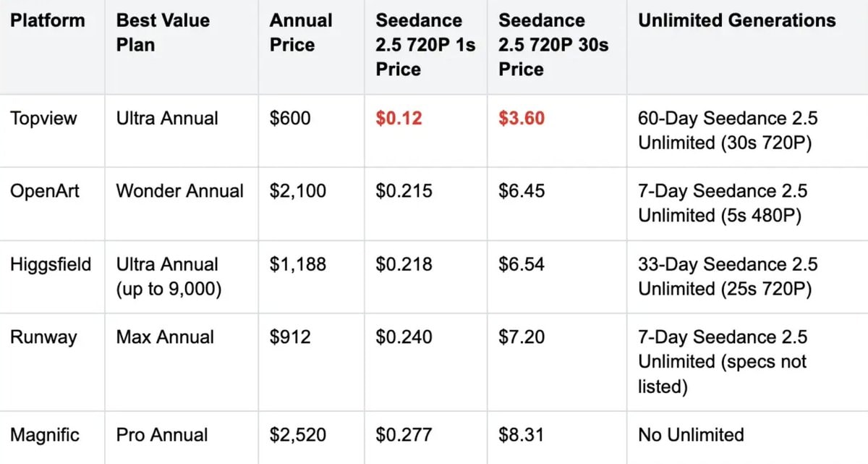Select the 33-Day Seedance 2.5 Unlimited cell
This screenshot has height=464, width=868.
(x=728, y=277)
